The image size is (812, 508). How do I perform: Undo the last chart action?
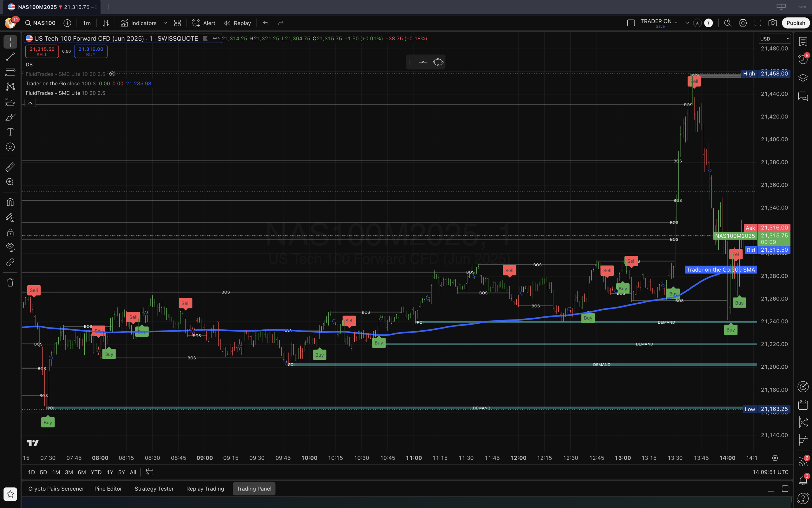click(265, 23)
